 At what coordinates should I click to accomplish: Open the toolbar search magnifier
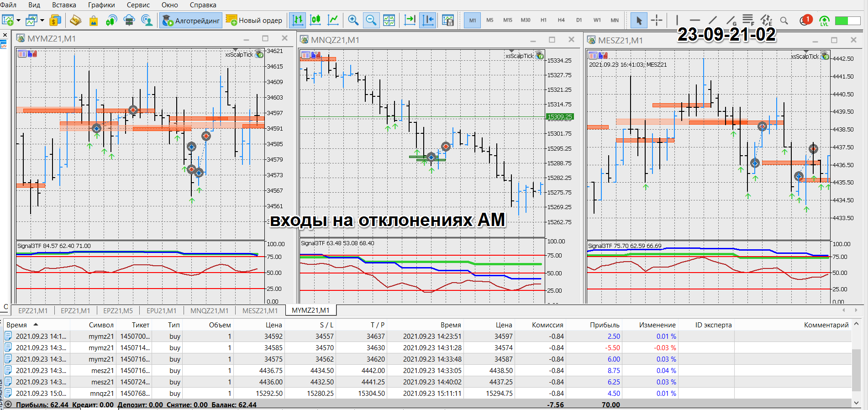tap(784, 21)
